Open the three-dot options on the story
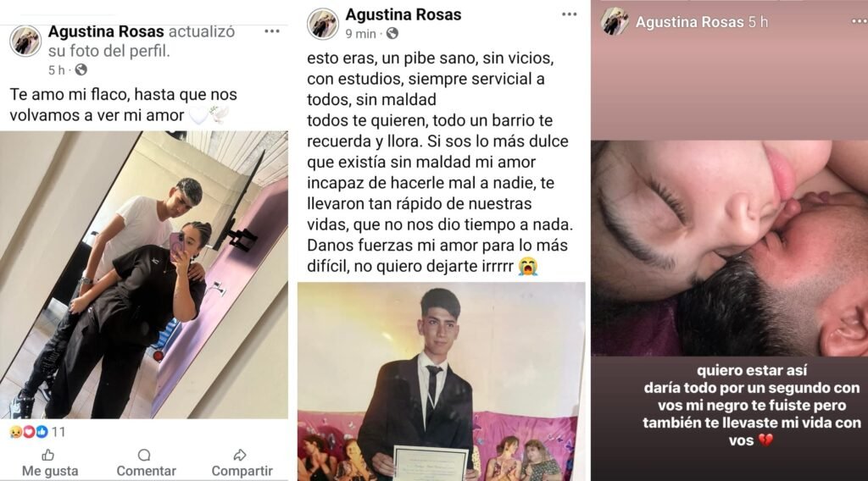The width and height of the screenshot is (868, 481). coord(860,21)
